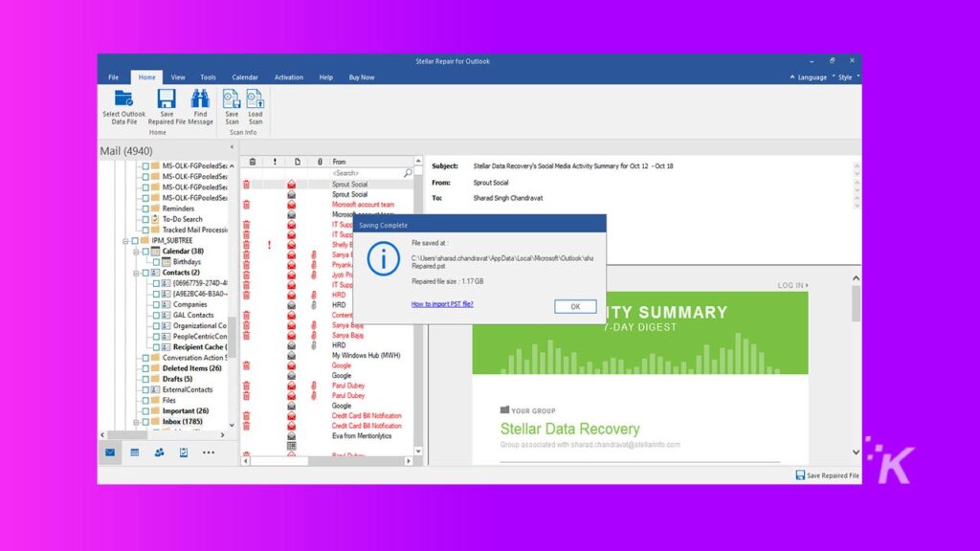Click the Select Outlook Data File icon
This screenshot has width=980, height=551.
click(123, 99)
